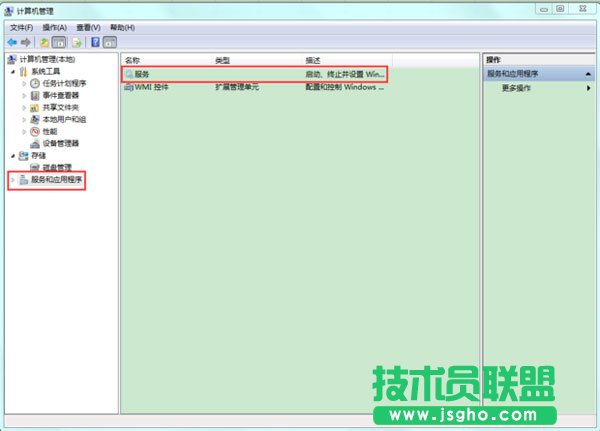Select 任务计划程序 in the tree

64,83
